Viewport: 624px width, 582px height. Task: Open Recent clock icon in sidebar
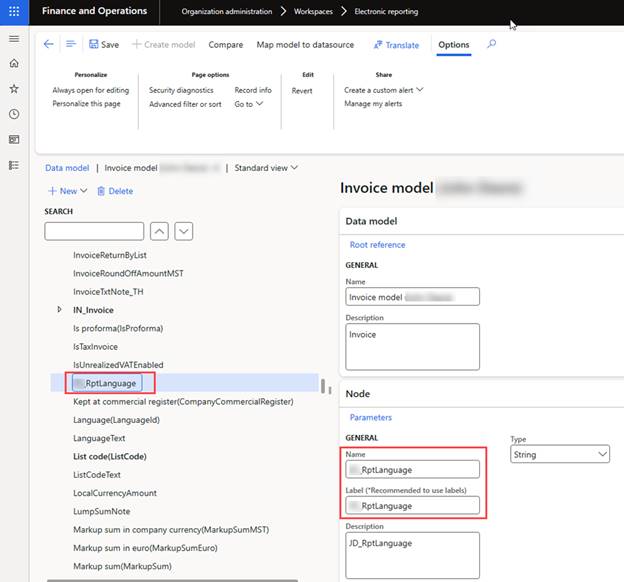point(14,114)
